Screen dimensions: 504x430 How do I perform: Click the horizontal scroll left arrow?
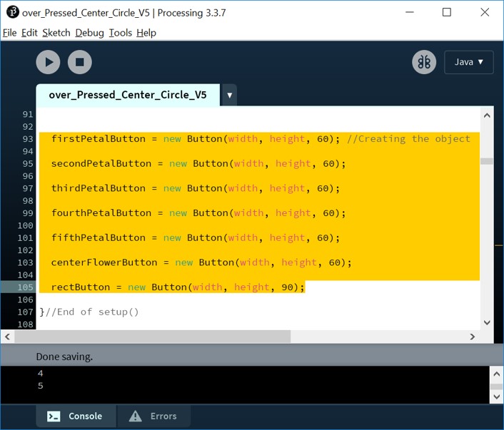click(7, 337)
